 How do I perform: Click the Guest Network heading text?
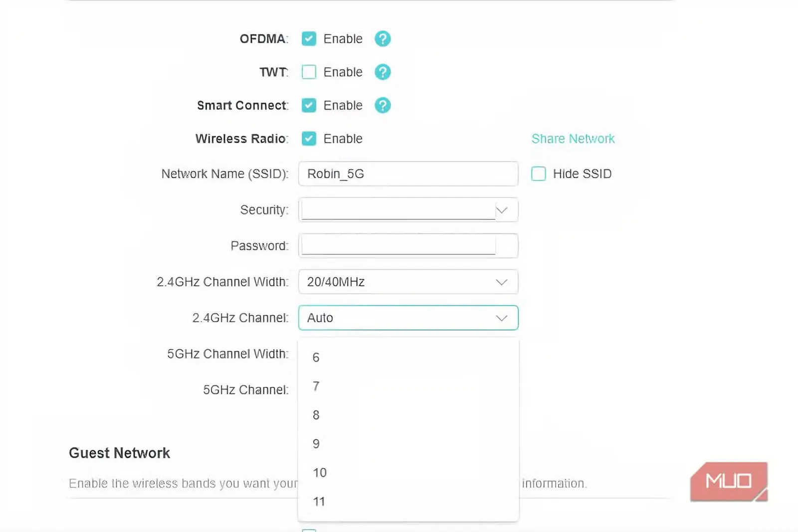point(119,453)
